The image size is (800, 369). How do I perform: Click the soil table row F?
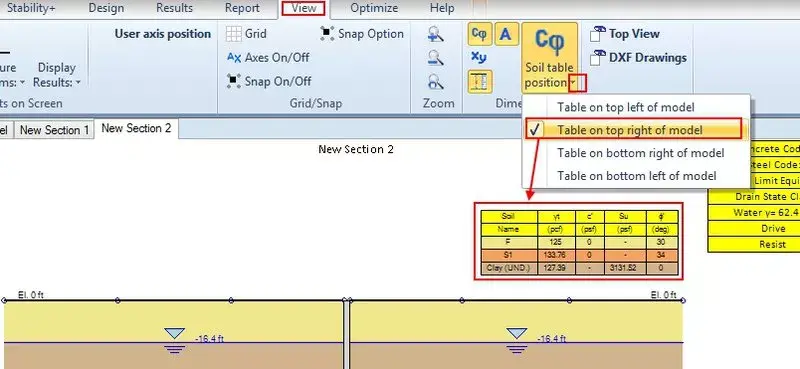[x=580, y=242]
